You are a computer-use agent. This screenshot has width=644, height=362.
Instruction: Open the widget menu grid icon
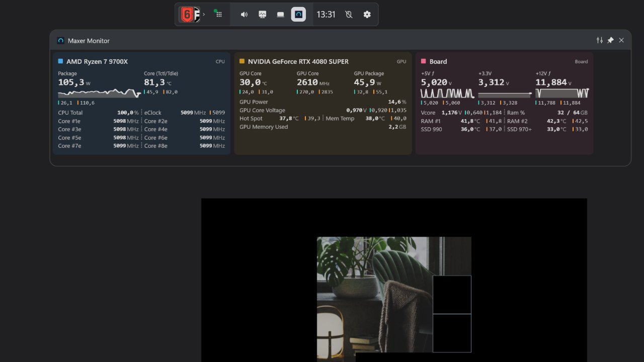click(219, 15)
